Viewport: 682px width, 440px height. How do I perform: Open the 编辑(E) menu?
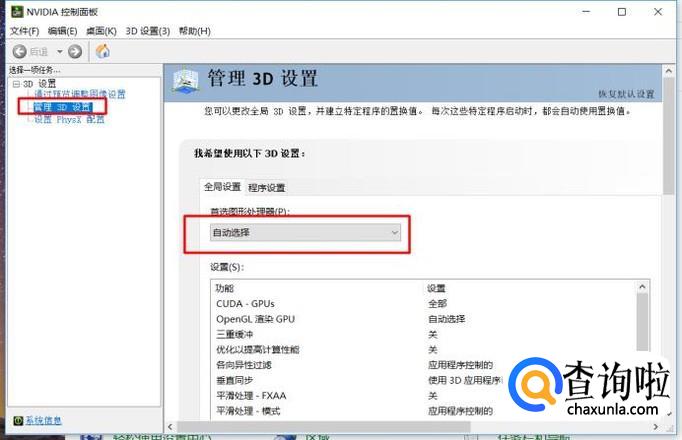pos(62,31)
